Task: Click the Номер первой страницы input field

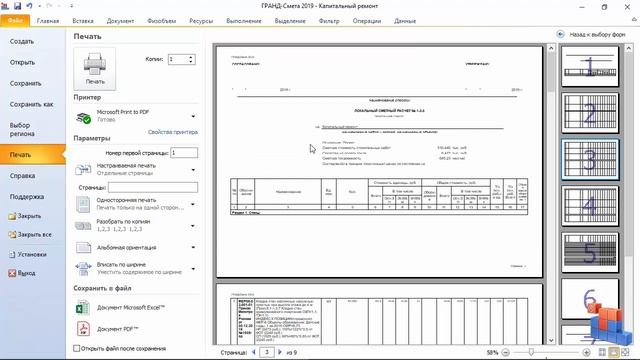Action: 184,153
